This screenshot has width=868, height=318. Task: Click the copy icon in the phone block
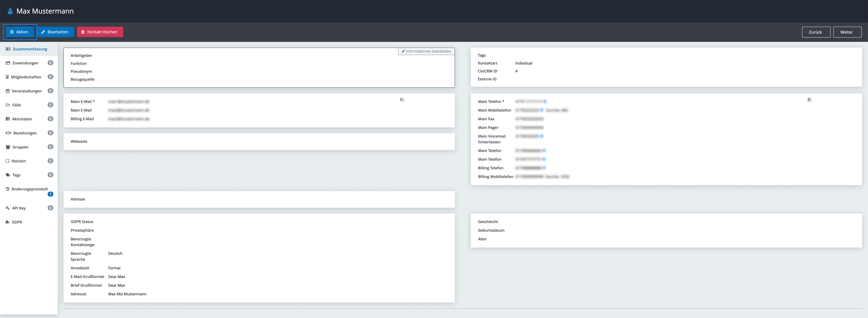pyautogui.click(x=809, y=100)
